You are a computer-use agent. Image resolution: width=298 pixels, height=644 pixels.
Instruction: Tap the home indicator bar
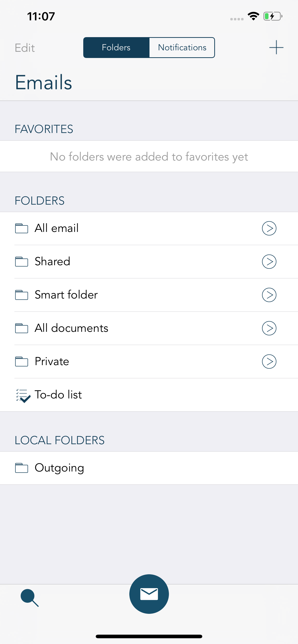(149, 636)
